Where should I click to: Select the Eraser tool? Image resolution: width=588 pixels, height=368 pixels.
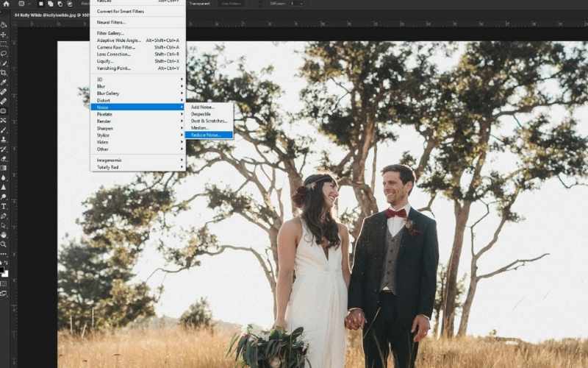tap(4, 158)
